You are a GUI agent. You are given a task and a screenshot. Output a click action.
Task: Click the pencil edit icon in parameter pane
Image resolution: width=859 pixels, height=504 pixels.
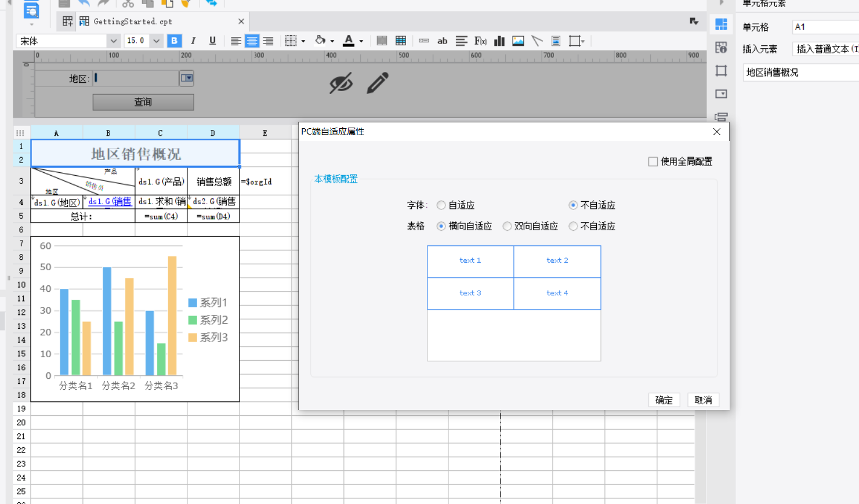coord(378,83)
